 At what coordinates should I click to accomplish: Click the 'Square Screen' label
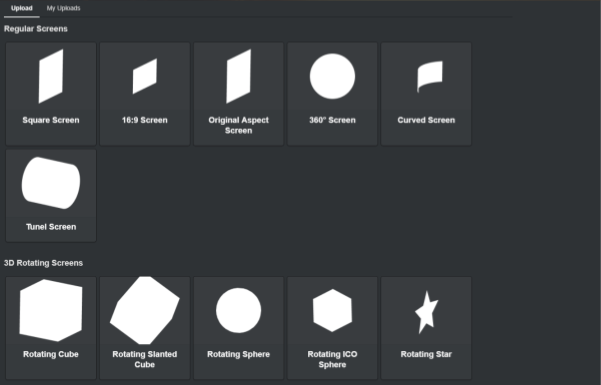pos(51,120)
